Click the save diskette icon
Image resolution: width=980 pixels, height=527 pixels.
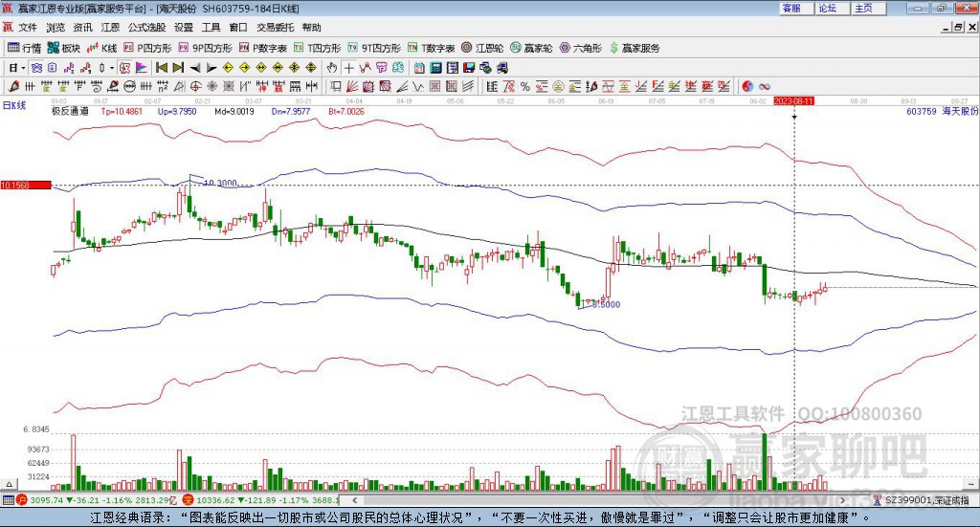pos(469,68)
